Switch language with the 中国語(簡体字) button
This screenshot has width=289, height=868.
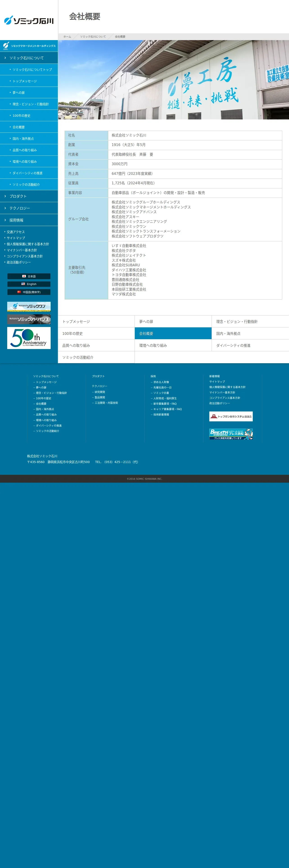tap(29, 292)
